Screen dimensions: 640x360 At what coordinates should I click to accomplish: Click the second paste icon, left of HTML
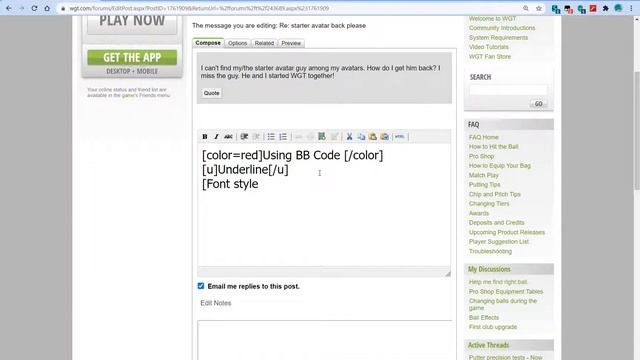point(384,137)
